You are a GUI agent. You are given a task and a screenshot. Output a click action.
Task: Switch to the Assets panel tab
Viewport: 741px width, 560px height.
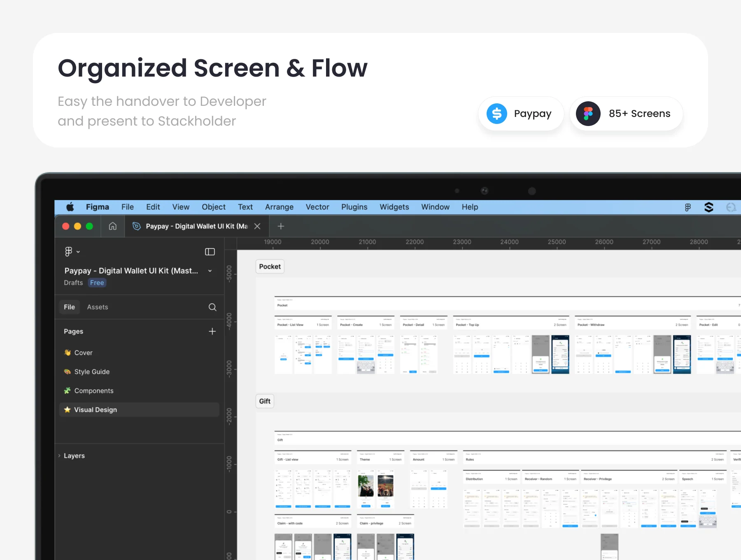coord(98,307)
